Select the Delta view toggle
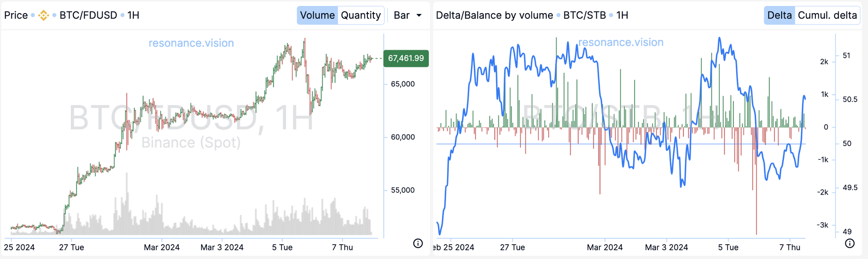 coord(779,15)
